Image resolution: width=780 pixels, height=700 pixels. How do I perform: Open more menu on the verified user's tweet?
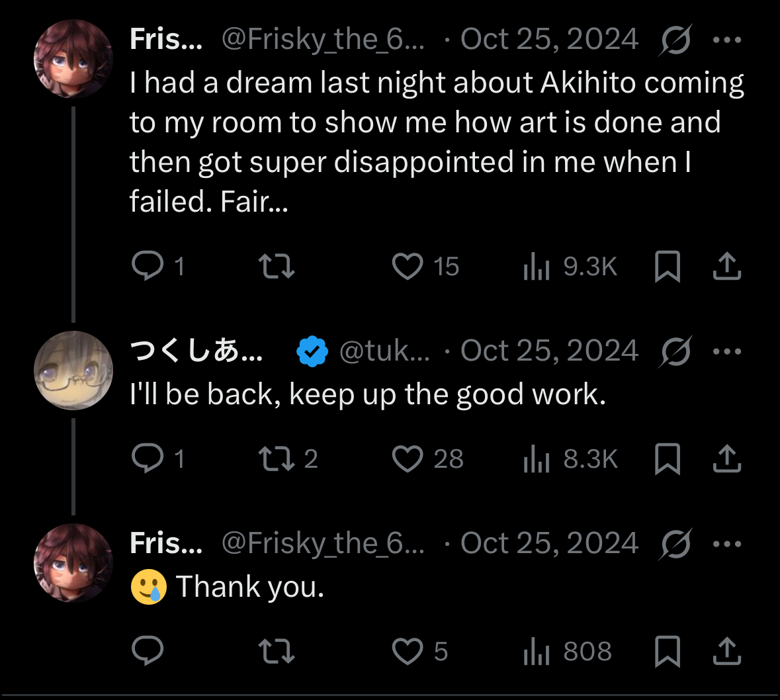pos(727,351)
